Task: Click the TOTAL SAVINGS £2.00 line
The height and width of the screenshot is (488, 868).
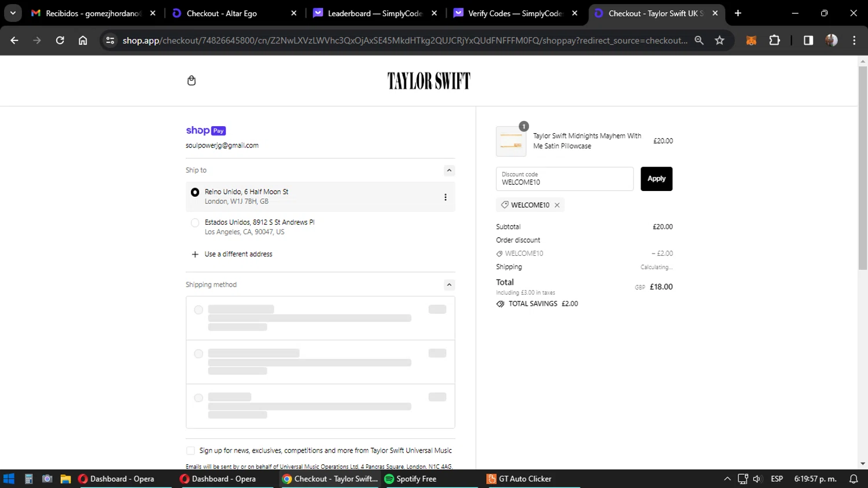Action: (x=537, y=304)
